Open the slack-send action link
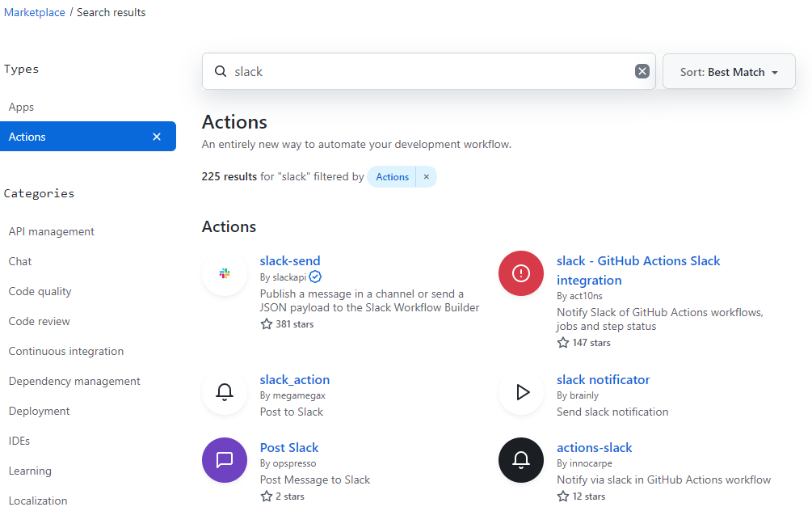The height and width of the screenshot is (507, 812). (x=290, y=260)
